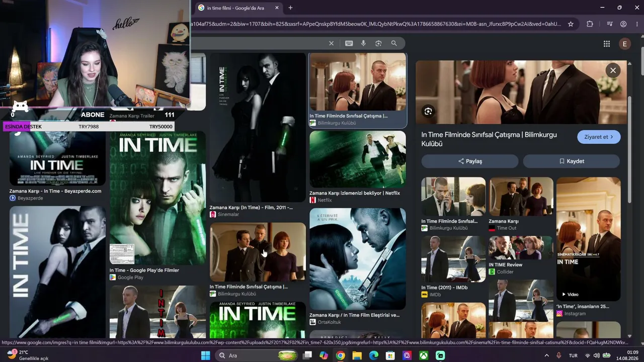Click the Beyazperde source label

coord(30,198)
